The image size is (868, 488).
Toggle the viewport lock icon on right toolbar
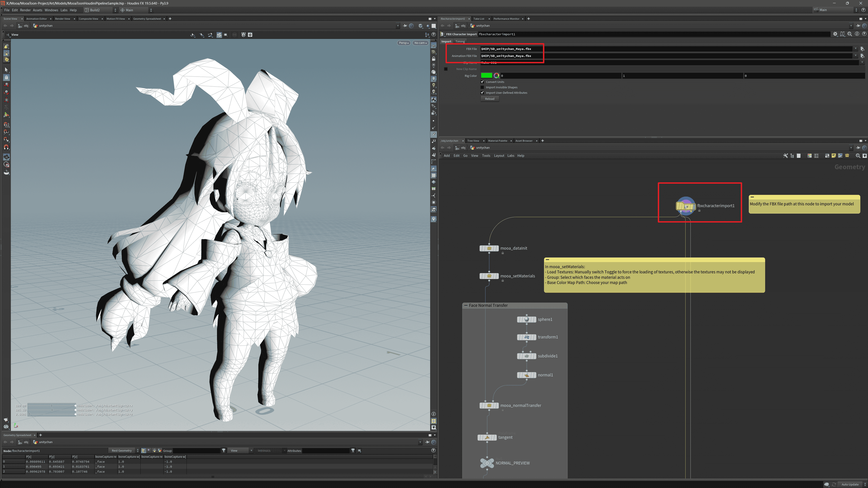pos(434,59)
